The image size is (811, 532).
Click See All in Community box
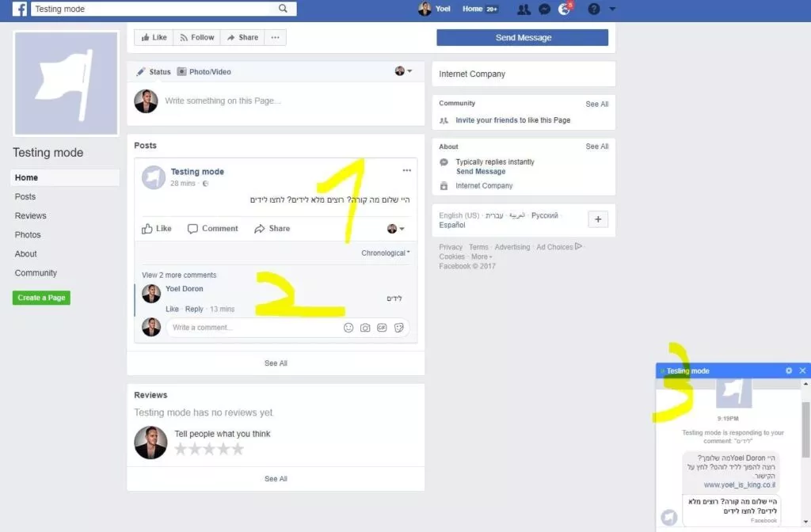[x=597, y=104]
